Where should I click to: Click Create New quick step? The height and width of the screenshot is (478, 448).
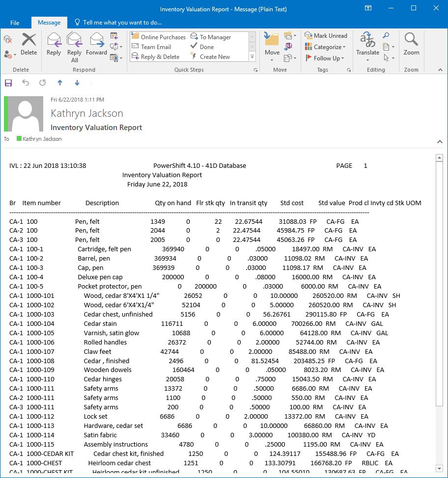pos(210,57)
